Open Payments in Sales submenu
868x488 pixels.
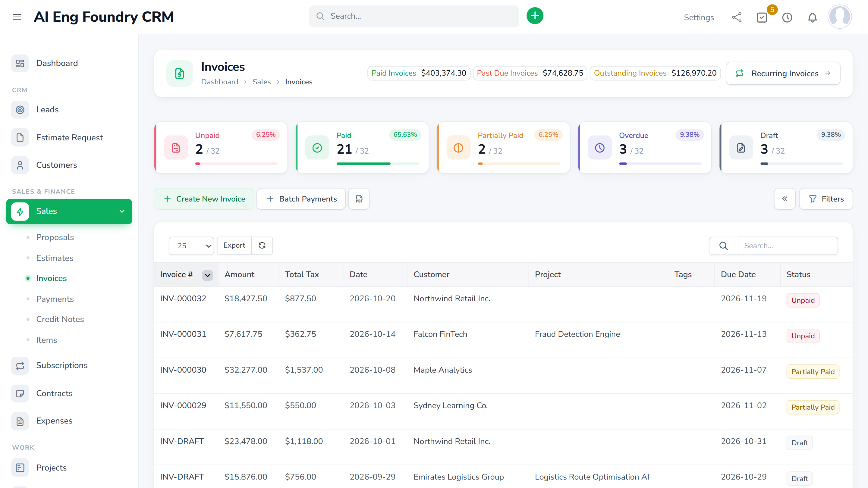pos(55,299)
